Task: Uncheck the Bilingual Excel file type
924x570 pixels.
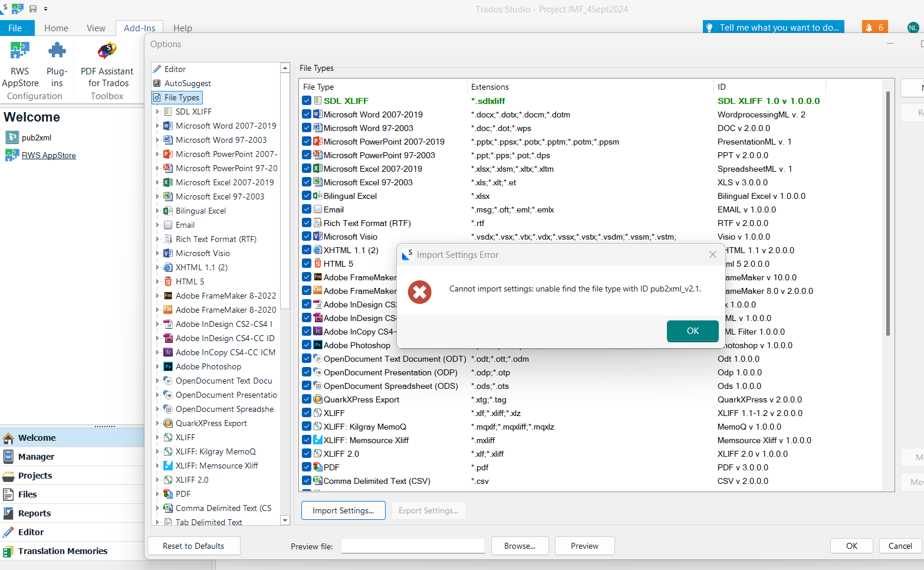Action: (306, 195)
